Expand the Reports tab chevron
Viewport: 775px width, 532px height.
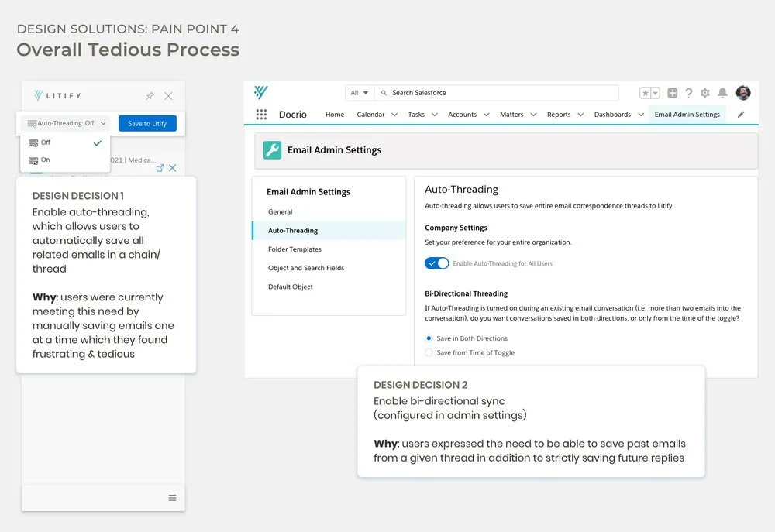click(580, 115)
